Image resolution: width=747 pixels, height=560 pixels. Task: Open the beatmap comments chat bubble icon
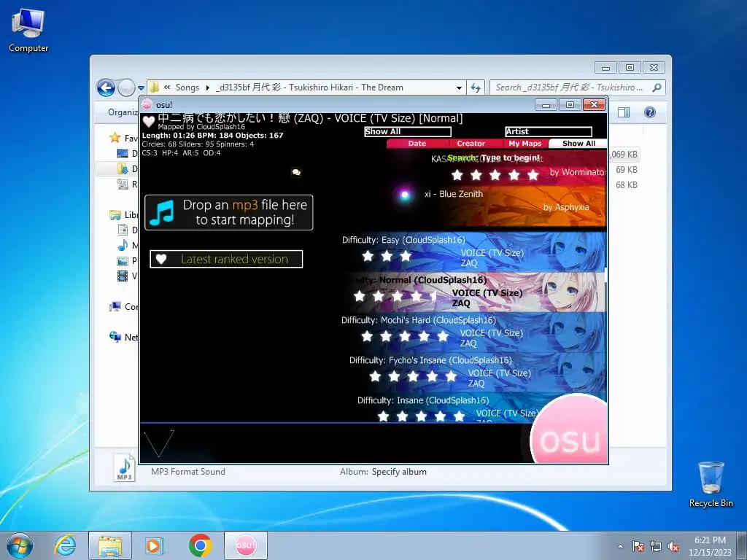[296, 172]
